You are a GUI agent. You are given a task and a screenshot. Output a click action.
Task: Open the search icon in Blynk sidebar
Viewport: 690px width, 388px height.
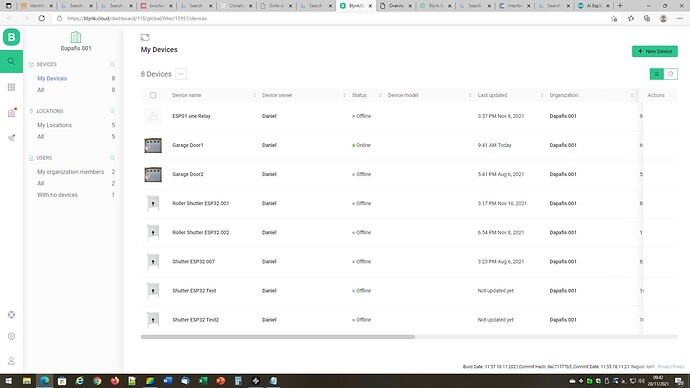(x=11, y=62)
